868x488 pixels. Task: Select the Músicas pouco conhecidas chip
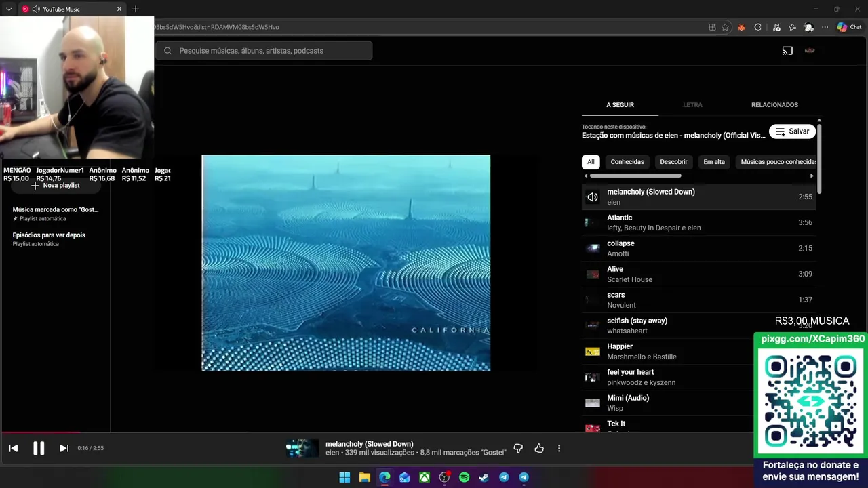click(x=777, y=162)
